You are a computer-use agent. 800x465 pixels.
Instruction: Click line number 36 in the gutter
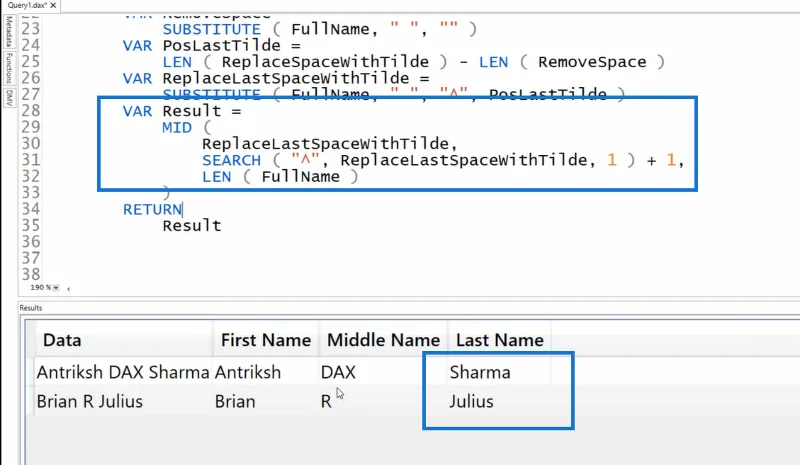[x=31, y=241]
